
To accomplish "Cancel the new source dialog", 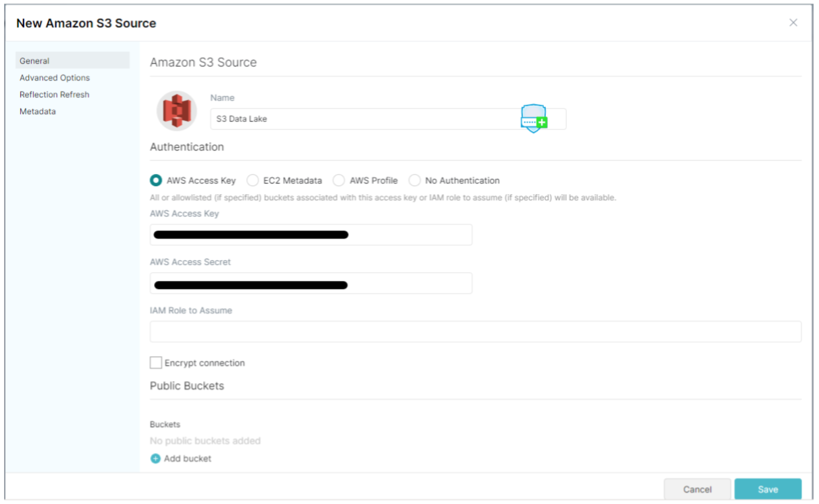I will [x=697, y=489].
